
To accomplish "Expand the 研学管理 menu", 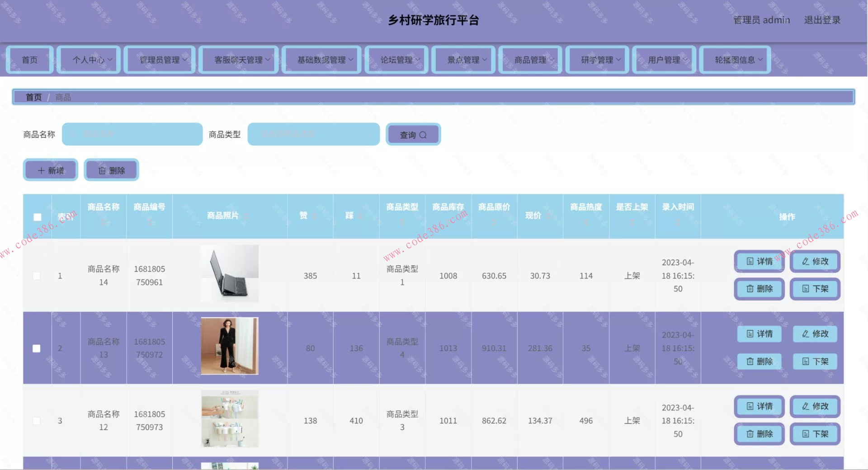I will pos(597,60).
